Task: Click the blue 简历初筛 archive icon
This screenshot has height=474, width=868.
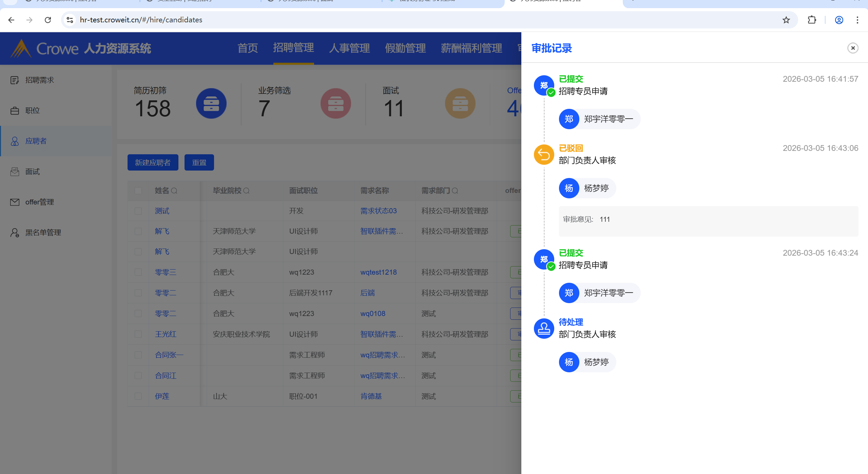Action: 211,103
